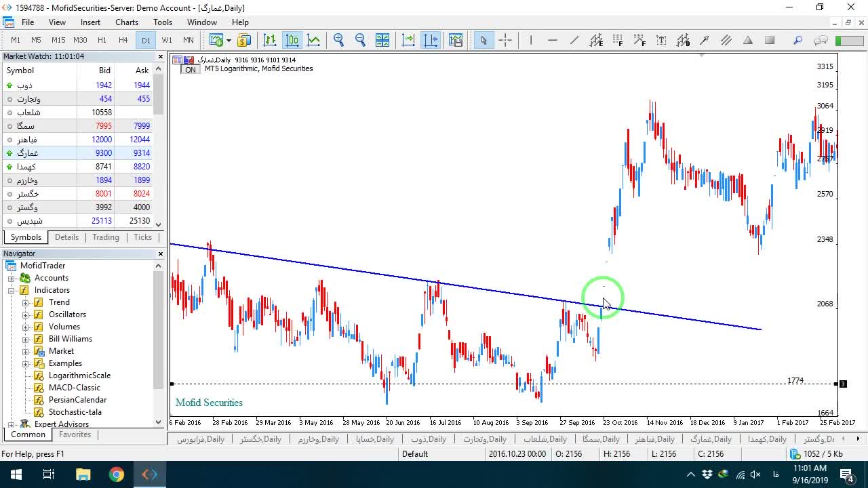This screenshot has width=868, height=488.
Task: Select the Fibonacci fan tool
Action: [x=639, y=40]
